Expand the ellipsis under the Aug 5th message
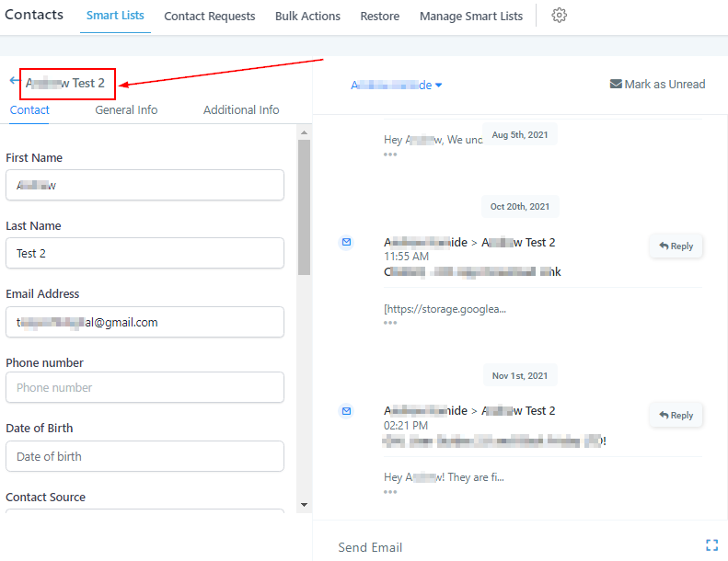Viewport: 728px width, 561px height. pyautogui.click(x=390, y=155)
